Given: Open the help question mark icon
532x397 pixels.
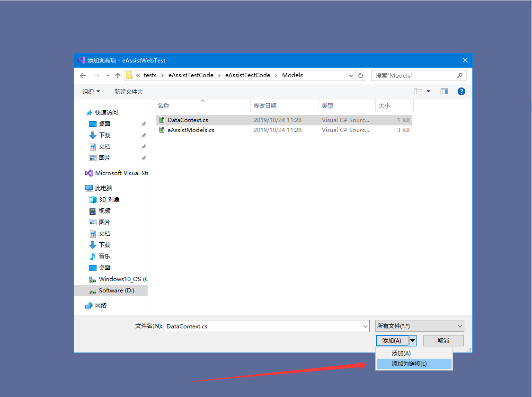Looking at the screenshot, I should click(461, 91).
